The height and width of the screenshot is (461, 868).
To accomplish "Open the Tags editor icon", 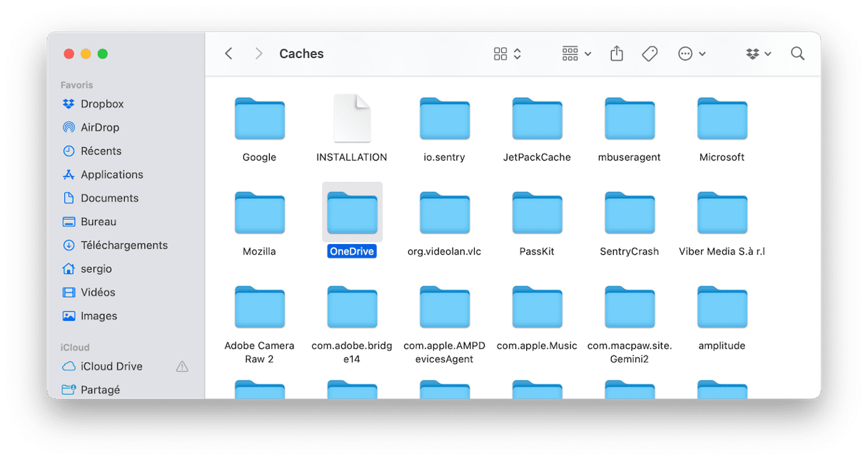I will pyautogui.click(x=650, y=54).
